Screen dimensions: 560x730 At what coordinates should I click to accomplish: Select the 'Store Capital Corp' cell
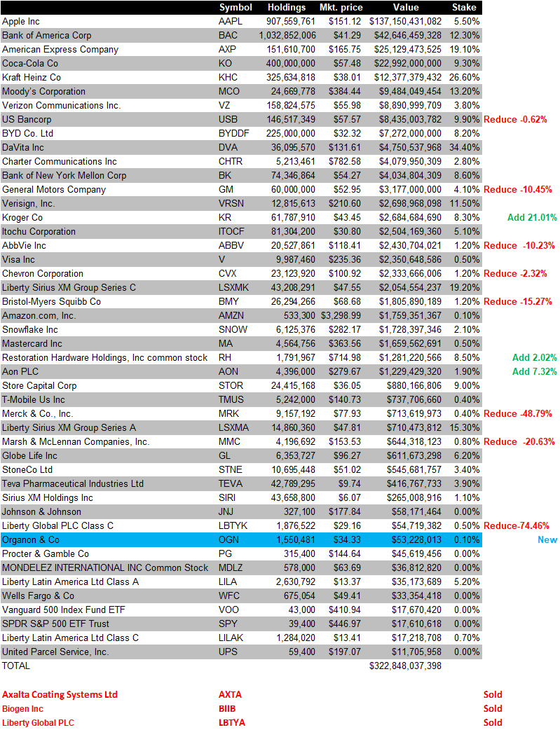pos(40,385)
